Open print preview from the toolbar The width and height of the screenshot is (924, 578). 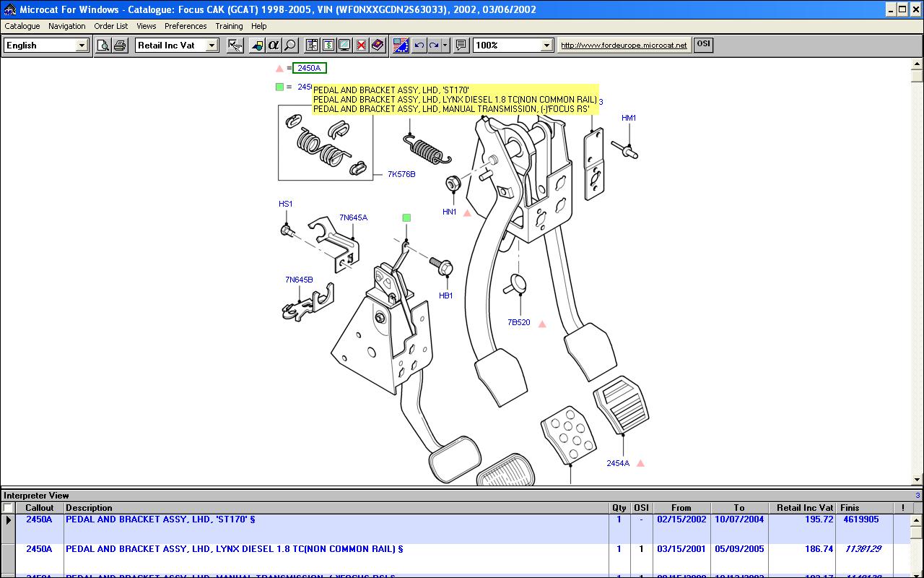(x=103, y=46)
